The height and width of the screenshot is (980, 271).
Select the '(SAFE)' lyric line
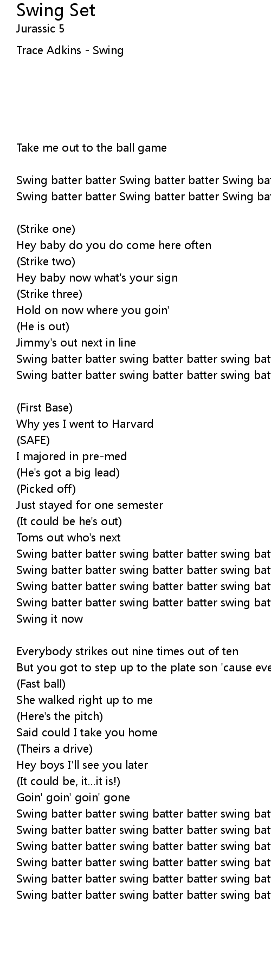[x=33, y=440]
